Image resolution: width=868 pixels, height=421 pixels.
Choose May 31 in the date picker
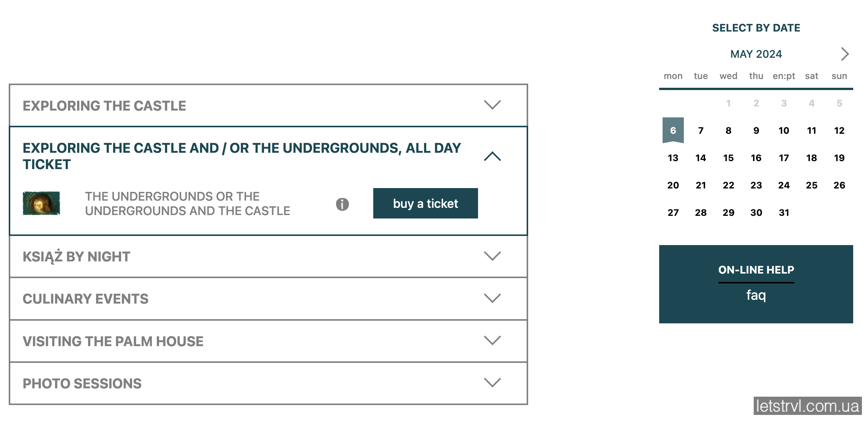784,212
